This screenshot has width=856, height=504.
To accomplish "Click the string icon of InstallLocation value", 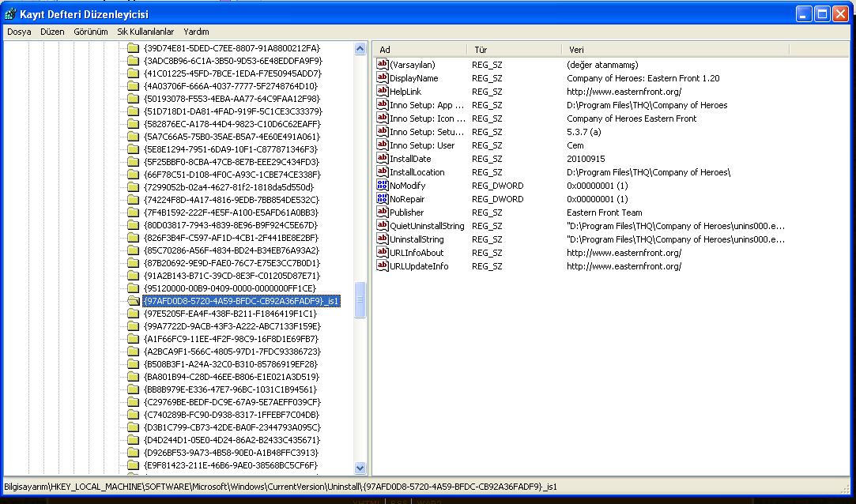I will [382, 172].
